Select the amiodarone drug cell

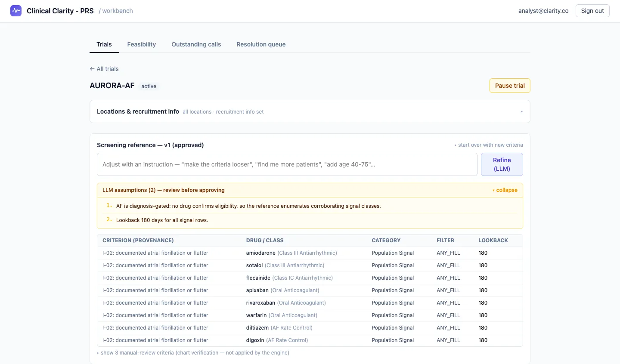tap(291, 253)
